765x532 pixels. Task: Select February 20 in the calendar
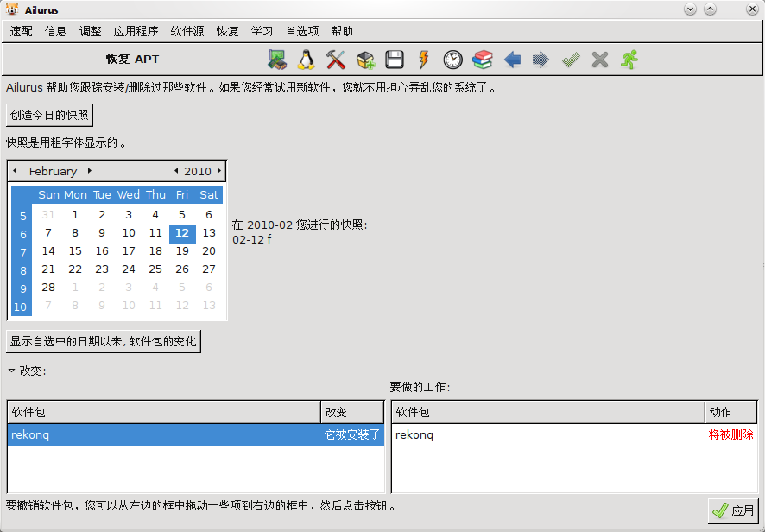[209, 251]
